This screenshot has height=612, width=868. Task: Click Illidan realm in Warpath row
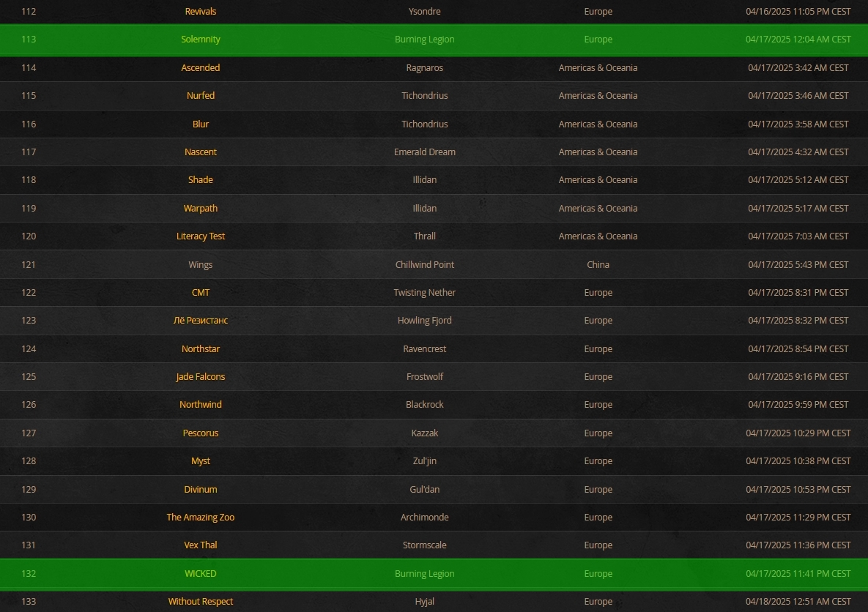click(425, 209)
